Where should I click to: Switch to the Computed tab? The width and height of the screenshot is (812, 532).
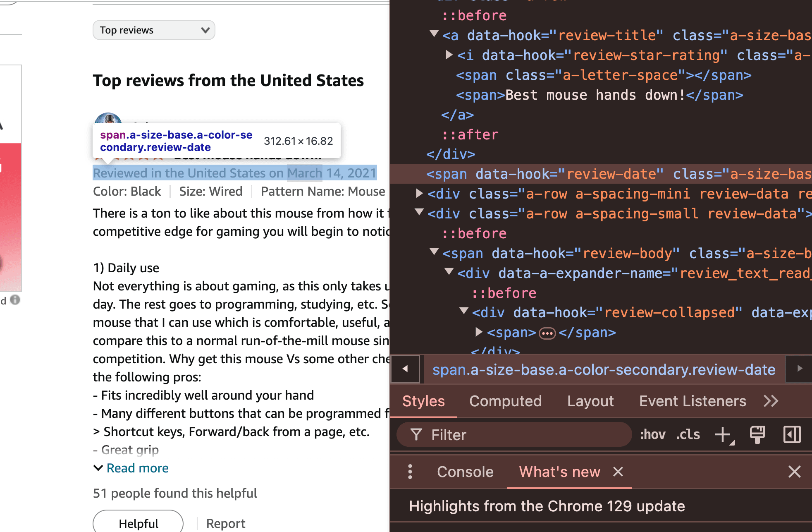tap(505, 401)
